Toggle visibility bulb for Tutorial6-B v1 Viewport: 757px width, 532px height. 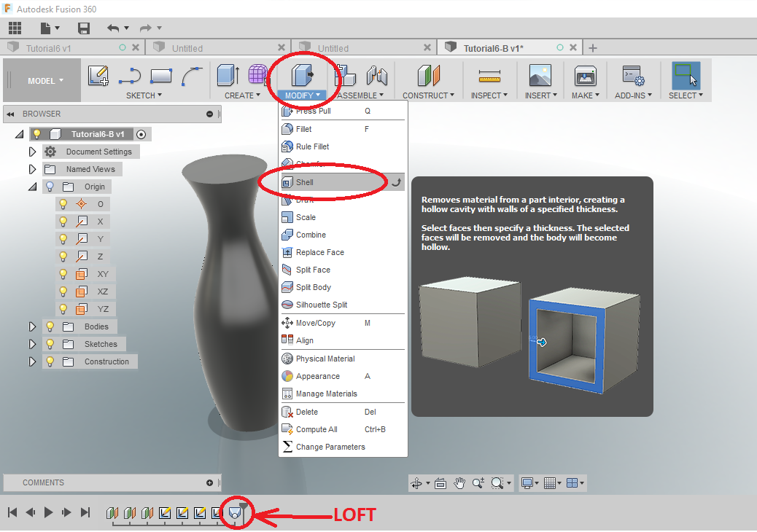tap(36, 134)
